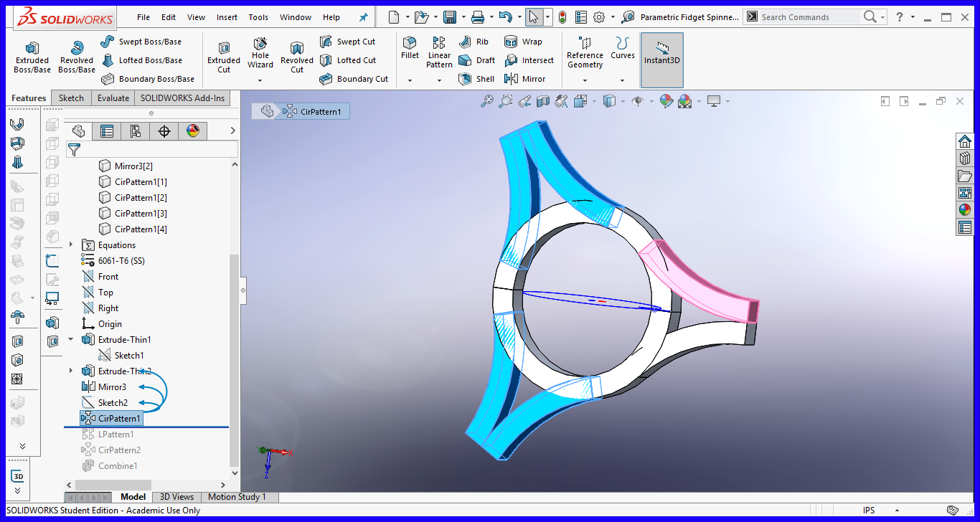Image resolution: width=980 pixels, height=522 pixels.
Task: Select the Rib feature tool
Action: tap(475, 42)
